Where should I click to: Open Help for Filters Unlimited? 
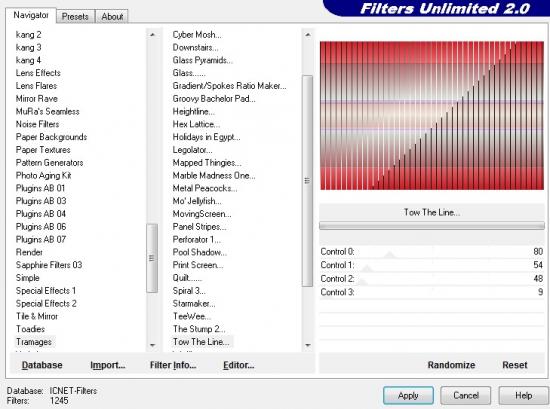click(x=523, y=396)
